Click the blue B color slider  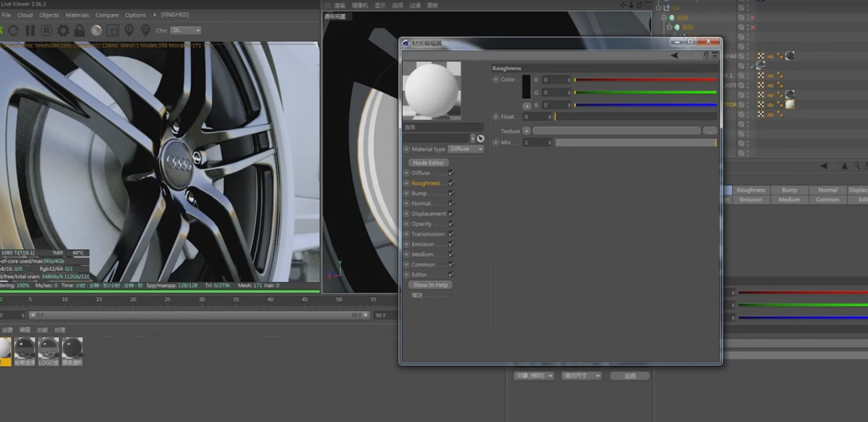645,105
